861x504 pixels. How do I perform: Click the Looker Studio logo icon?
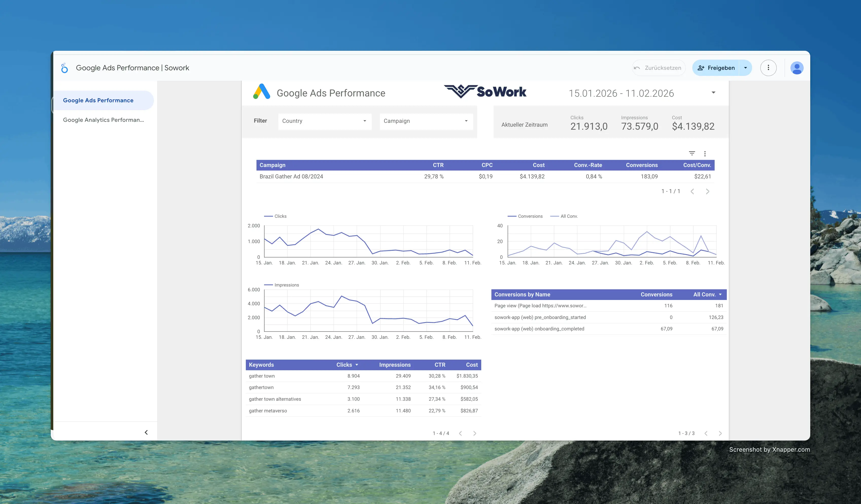pyautogui.click(x=64, y=68)
